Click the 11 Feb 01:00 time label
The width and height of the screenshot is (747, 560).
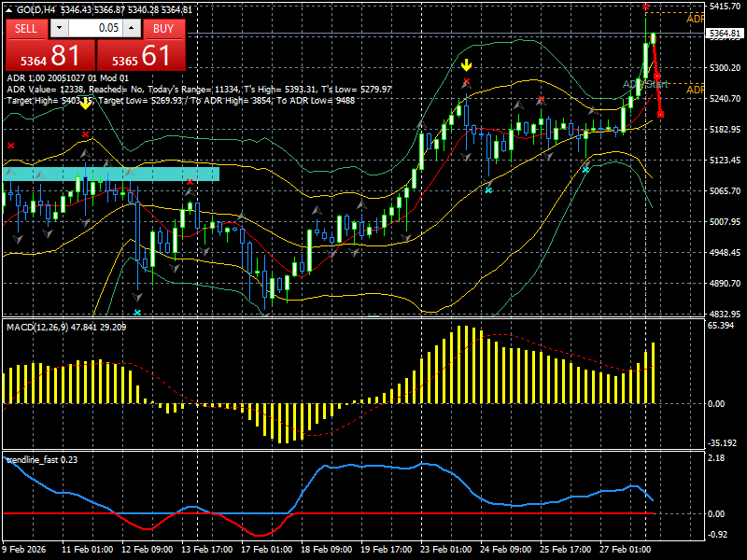(88, 549)
